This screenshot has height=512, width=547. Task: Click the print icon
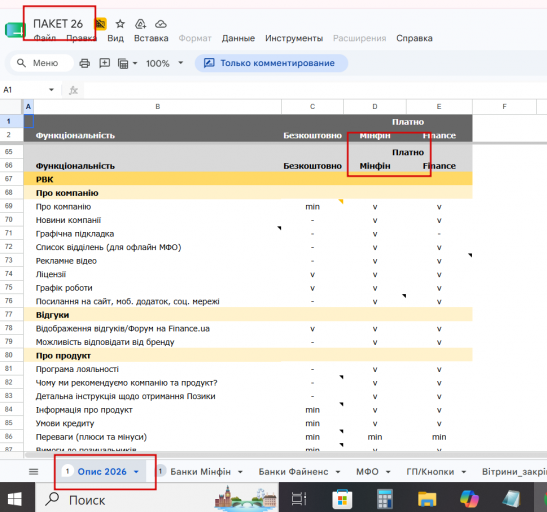click(84, 63)
